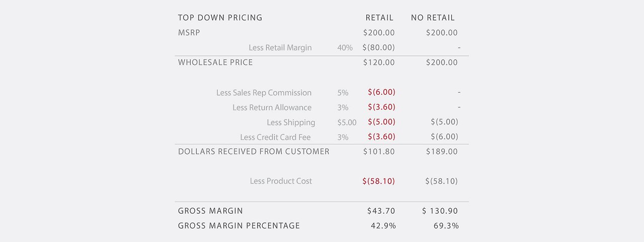Click the Less Return Allowance label
Screen dimensions: 644x242
272,107
